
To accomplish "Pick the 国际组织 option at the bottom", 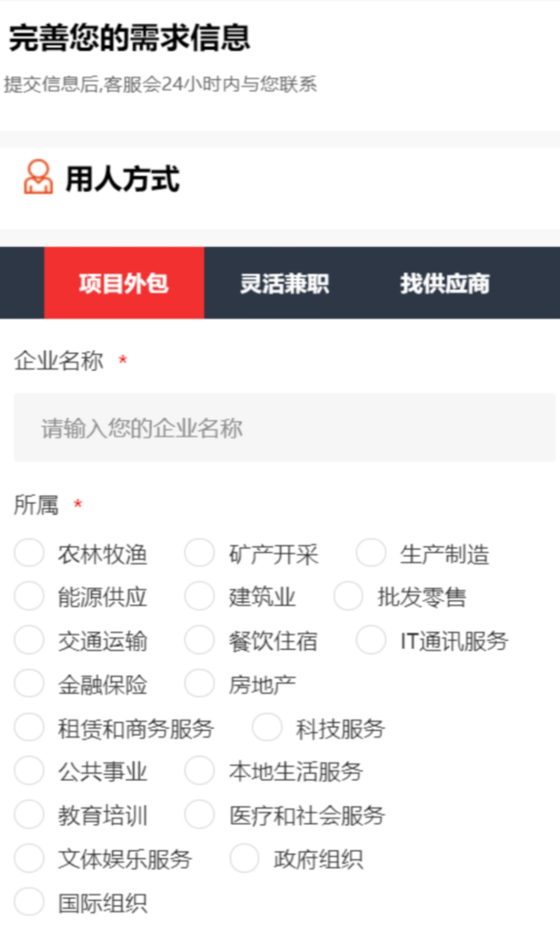I will (28, 902).
